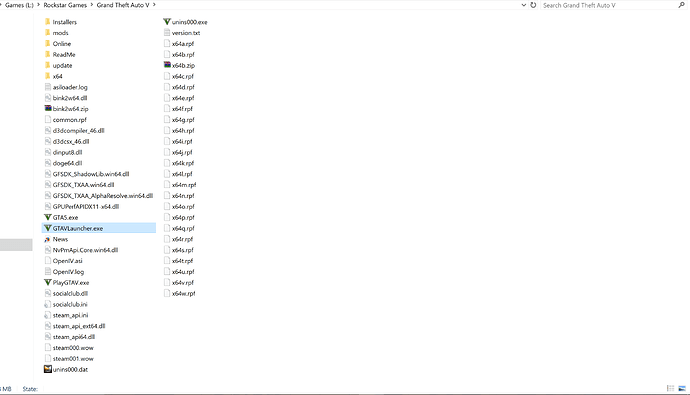Select the d3dcsx_46.dll file

pyautogui.click(x=71, y=142)
